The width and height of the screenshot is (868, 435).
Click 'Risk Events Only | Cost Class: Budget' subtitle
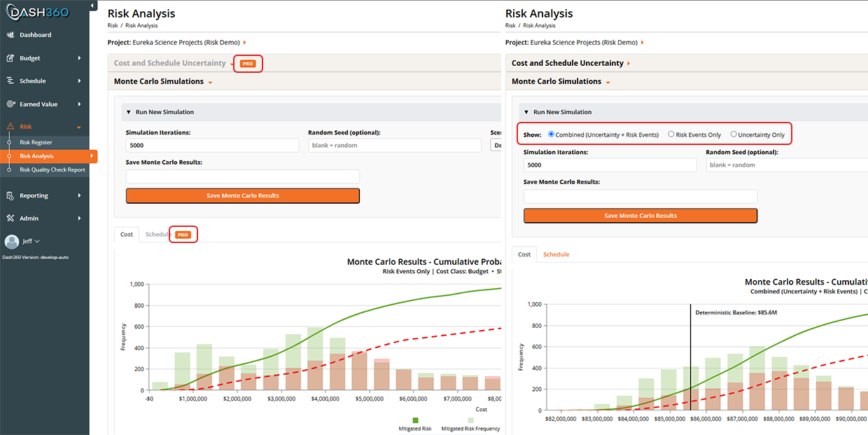point(435,271)
